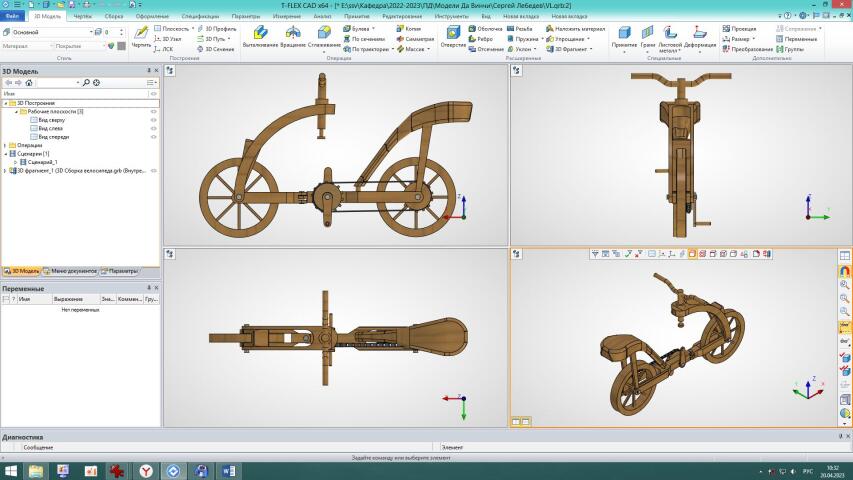Switch to the Сборка ribbon tab
Screen dimensions: 853x480
coord(114,16)
